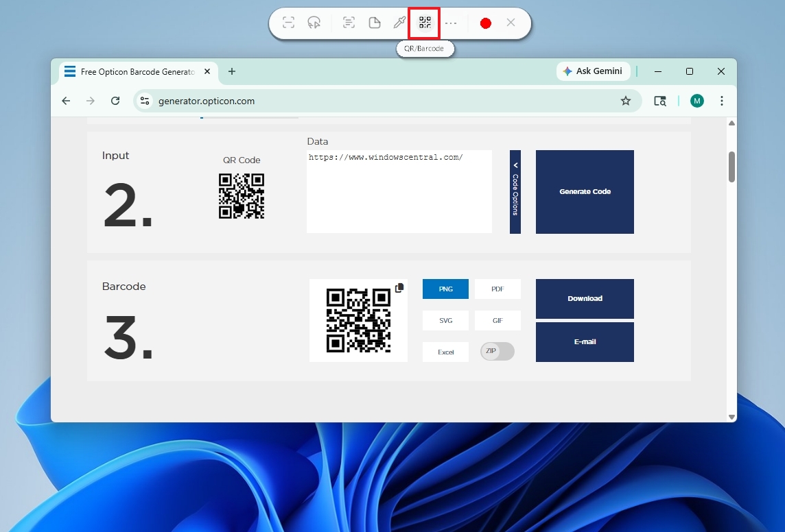Screen dimensions: 785x532
Task: Select the freeform lasso capture tool
Action: 314,23
